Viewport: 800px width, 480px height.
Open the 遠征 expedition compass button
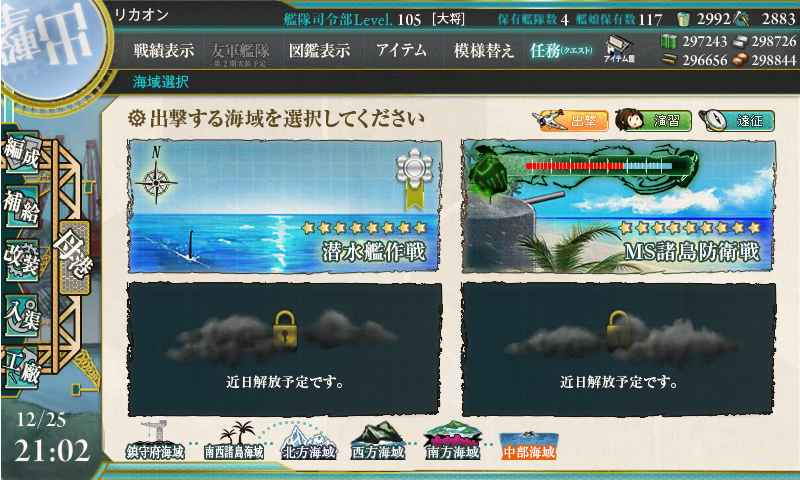pos(737,120)
